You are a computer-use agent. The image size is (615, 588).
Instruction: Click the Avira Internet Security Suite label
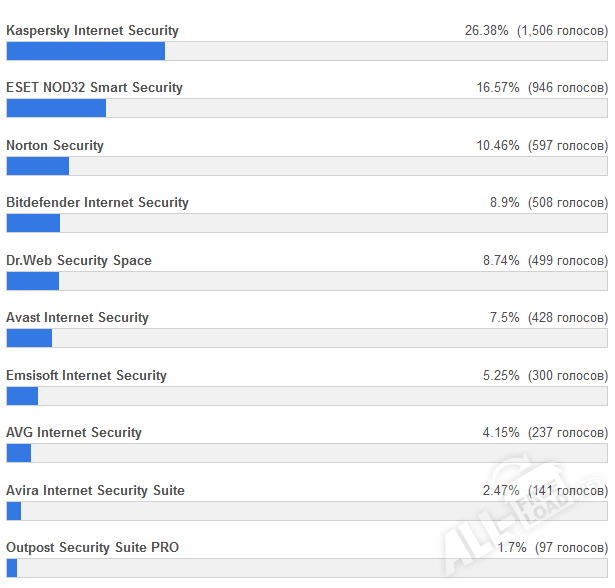[95, 490]
